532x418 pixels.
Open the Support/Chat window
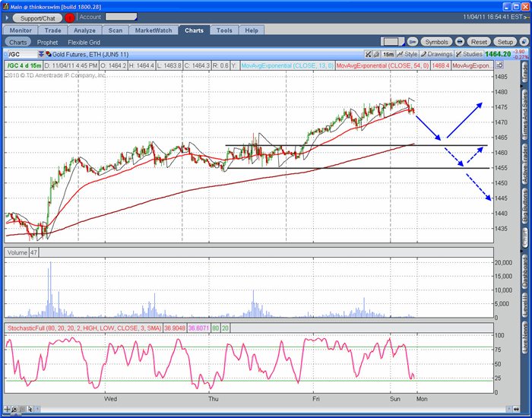[x=37, y=18]
